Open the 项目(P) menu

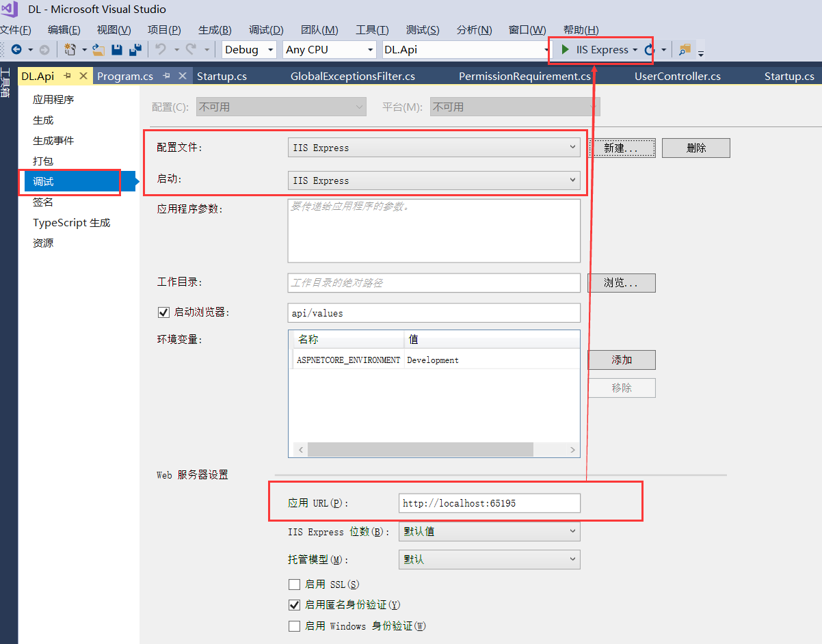(x=164, y=29)
